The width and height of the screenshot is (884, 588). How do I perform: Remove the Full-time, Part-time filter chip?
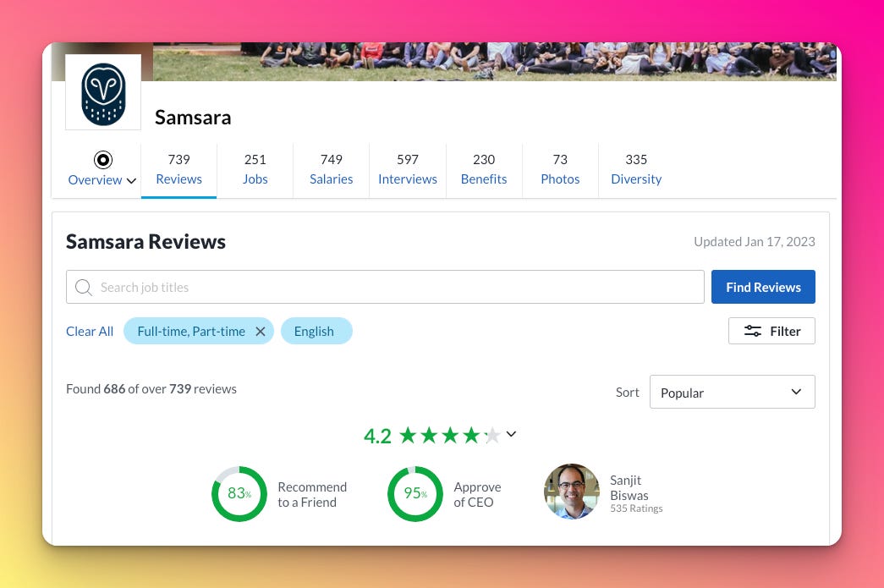(261, 332)
